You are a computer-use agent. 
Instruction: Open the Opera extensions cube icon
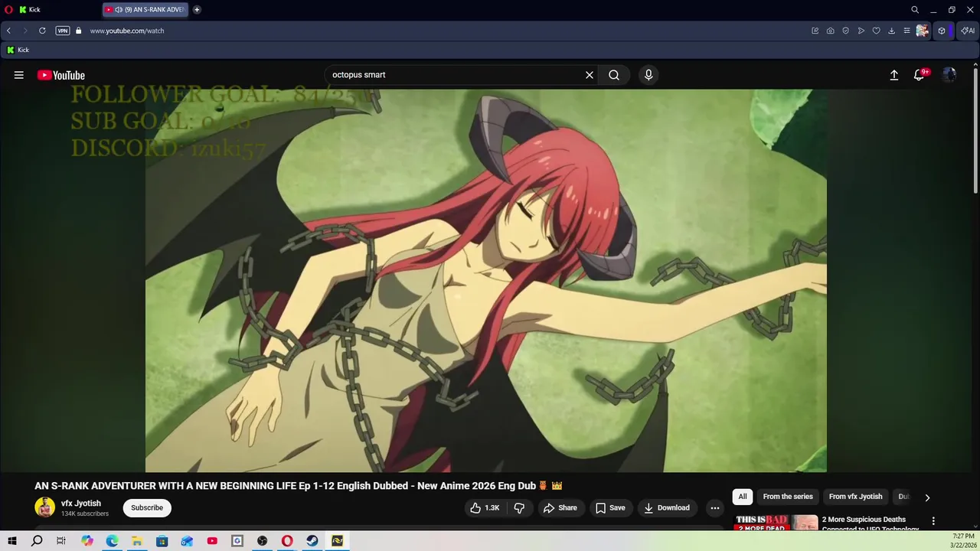942,31
